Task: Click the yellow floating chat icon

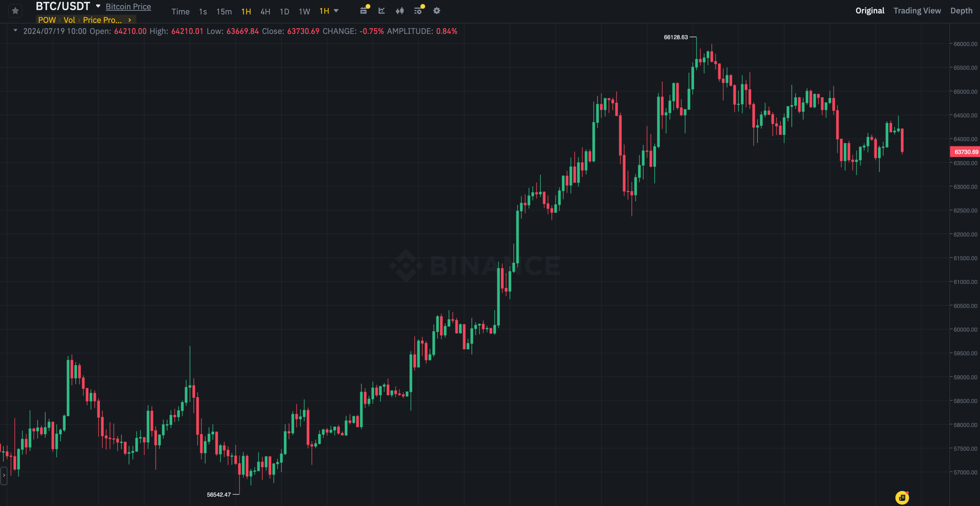Action: tap(902, 497)
